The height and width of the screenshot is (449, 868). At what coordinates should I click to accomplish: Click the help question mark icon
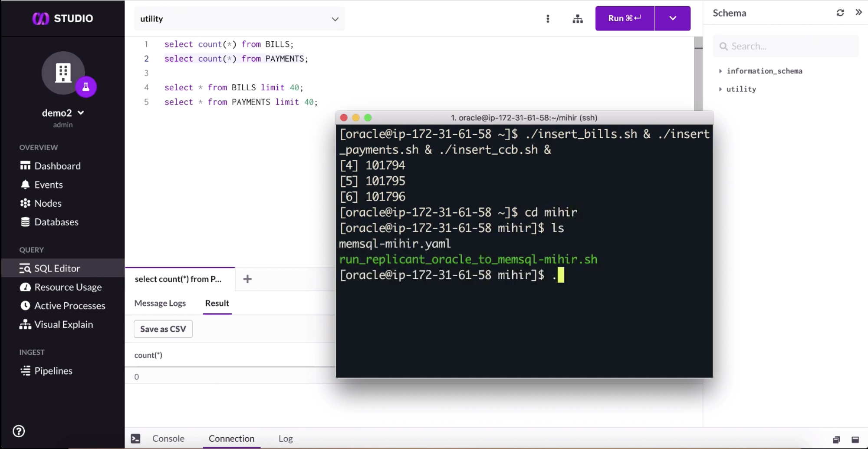point(19,431)
